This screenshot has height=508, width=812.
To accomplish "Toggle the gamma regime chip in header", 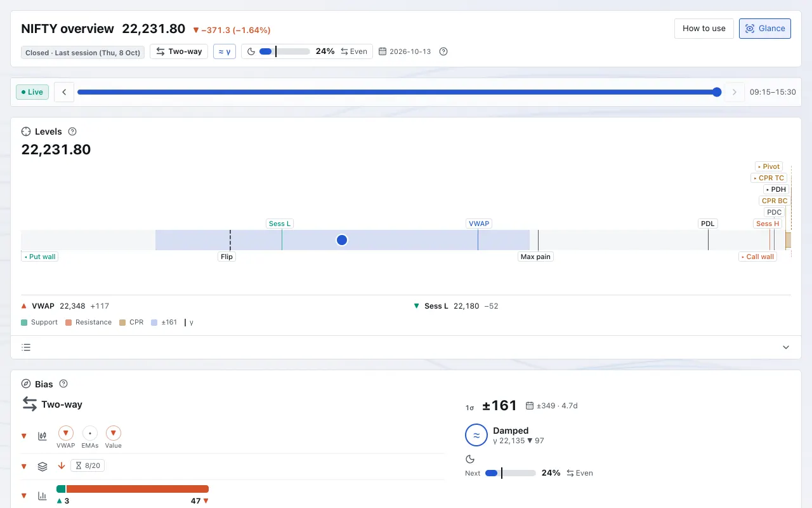I will (225, 51).
